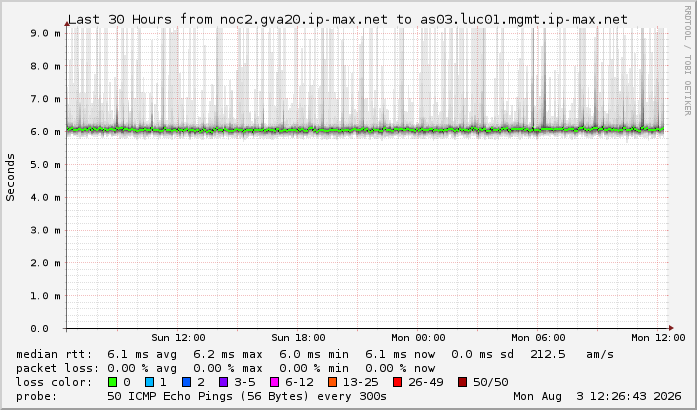Screen dimensions: 697x410
Task: Click the '6.0 ms min' rtt value
Action: click(x=314, y=354)
